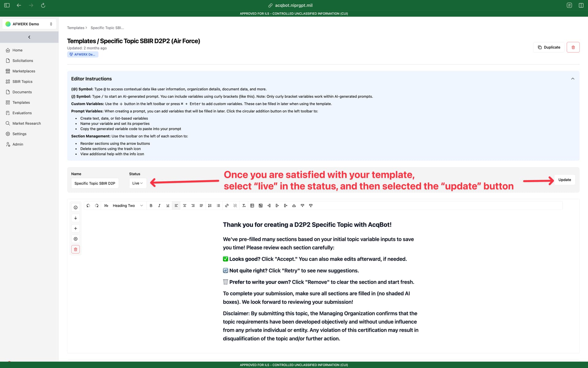
Task: Add a prompt variable with circled plus
Action: click(x=76, y=239)
